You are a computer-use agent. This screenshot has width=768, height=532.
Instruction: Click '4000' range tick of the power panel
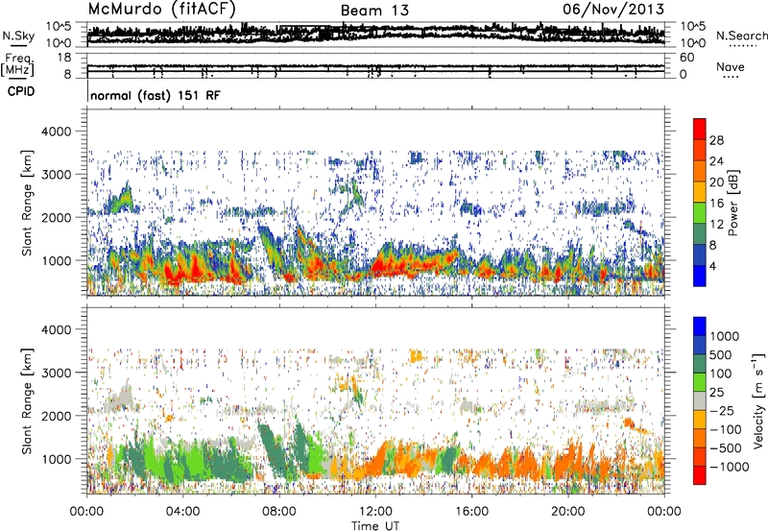56,132
